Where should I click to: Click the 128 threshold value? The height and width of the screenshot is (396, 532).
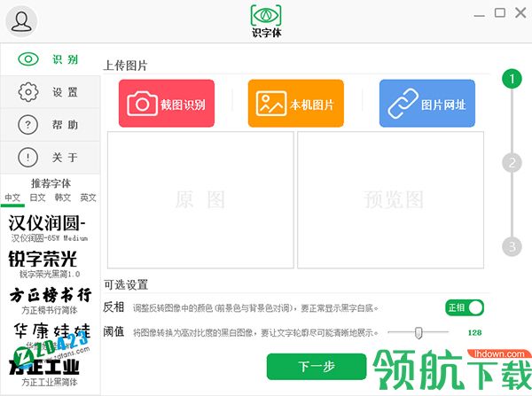(x=474, y=332)
